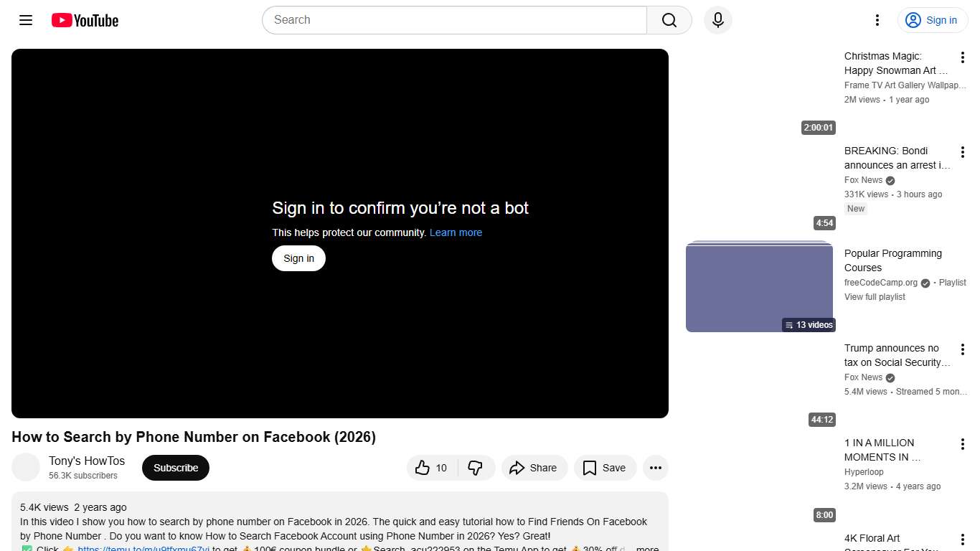Open options for the Trump Social Security video
The width and height of the screenshot is (980, 551).
coord(962,349)
